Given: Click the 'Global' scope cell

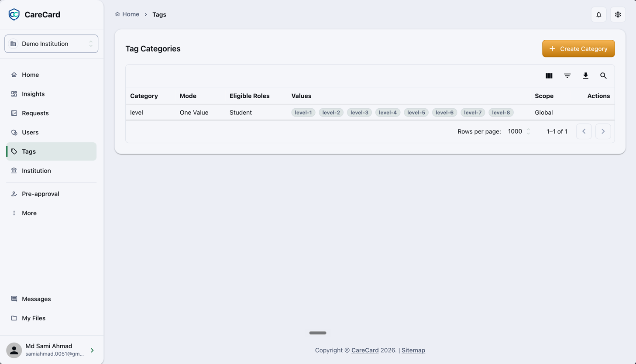Looking at the screenshot, I should pyautogui.click(x=544, y=113).
